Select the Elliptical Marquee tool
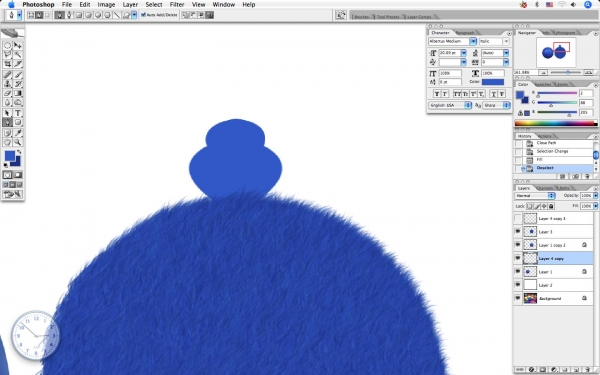The width and height of the screenshot is (600, 375). pyautogui.click(x=7, y=45)
